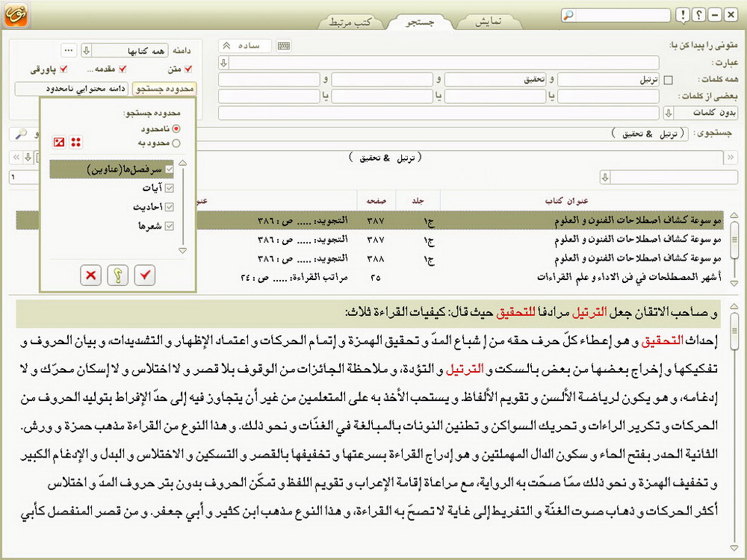Open the بدون کلمات dropdown
Screen dimensions: 747x560
tap(669, 113)
